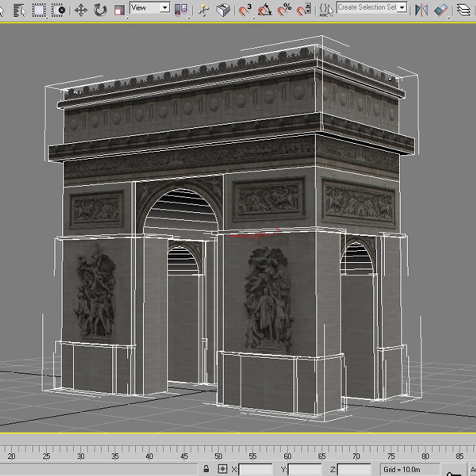The image size is (476, 476).
Task: Toggle the Window/Crossing selection mode
Action: pos(58,10)
